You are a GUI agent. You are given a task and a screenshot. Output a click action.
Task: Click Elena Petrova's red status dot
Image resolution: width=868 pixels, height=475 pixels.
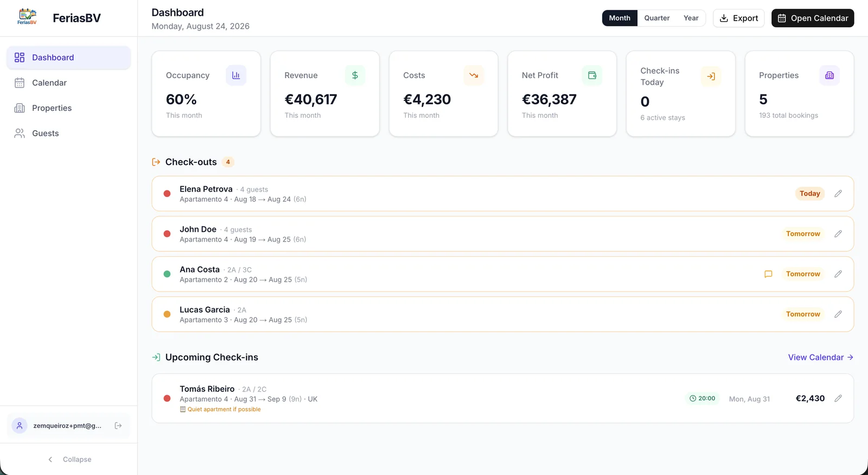[x=167, y=194]
